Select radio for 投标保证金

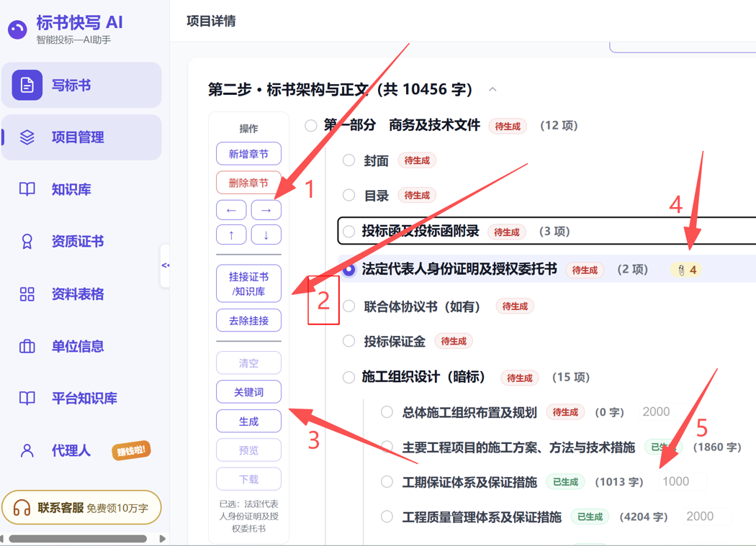coord(348,341)
